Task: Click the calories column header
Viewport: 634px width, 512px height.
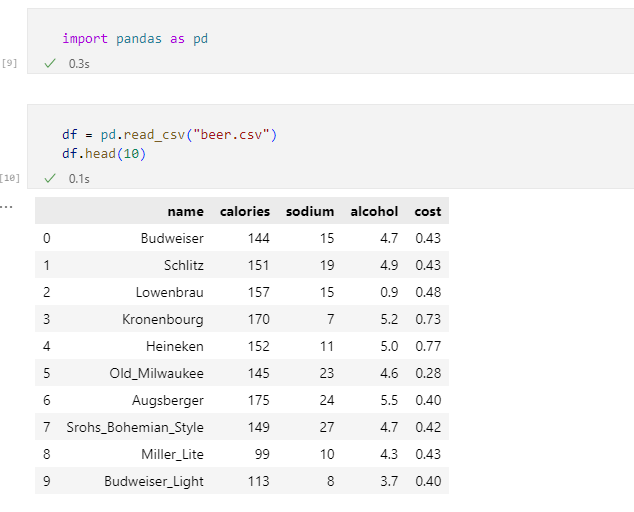Action: (x=245, y=211)
